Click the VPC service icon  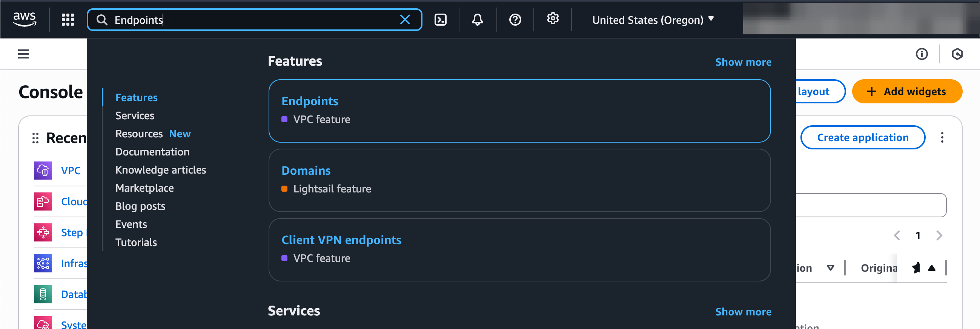pos(43,171)
